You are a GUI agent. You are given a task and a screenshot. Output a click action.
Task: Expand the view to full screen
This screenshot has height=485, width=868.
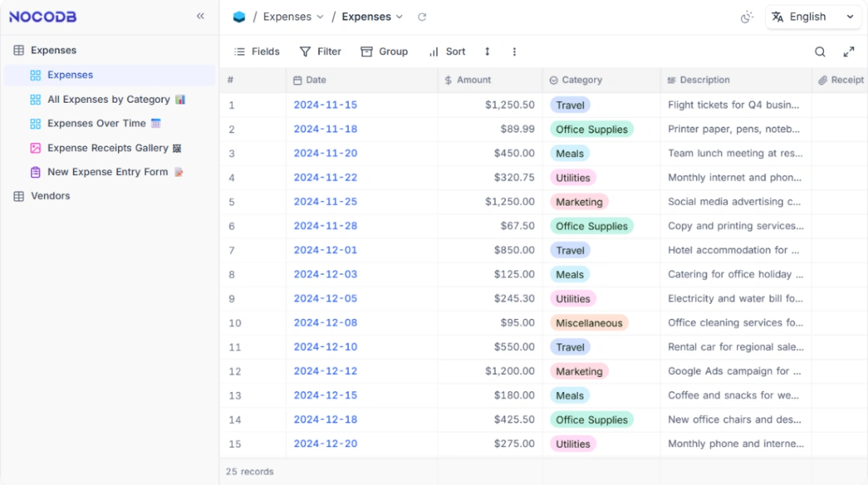tap(849, 52)
